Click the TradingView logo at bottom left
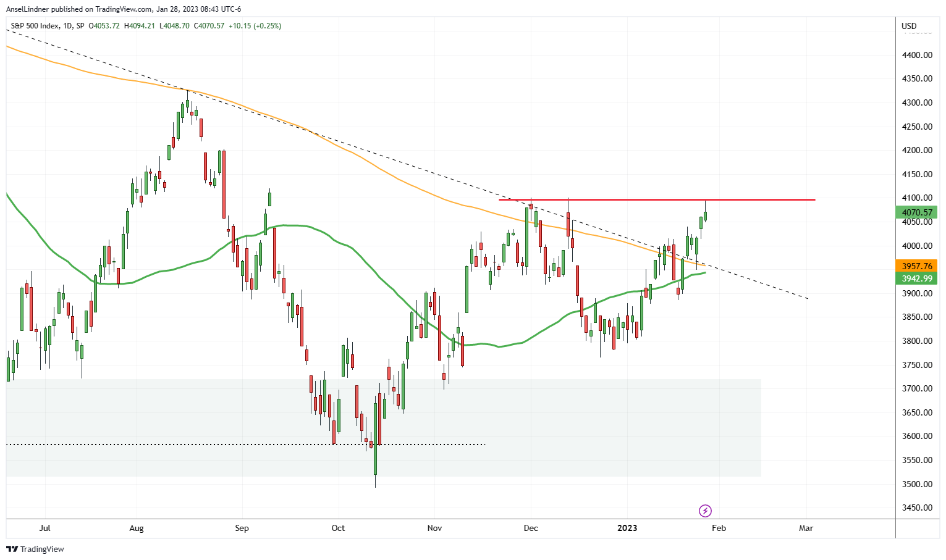Image resolution: width=946 pixels, height=560 pixels. (35, 549)
